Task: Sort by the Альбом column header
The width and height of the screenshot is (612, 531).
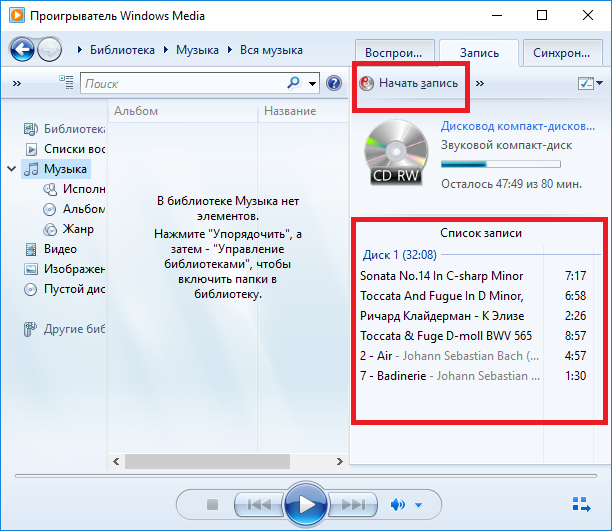Action: tap(183, 111)
